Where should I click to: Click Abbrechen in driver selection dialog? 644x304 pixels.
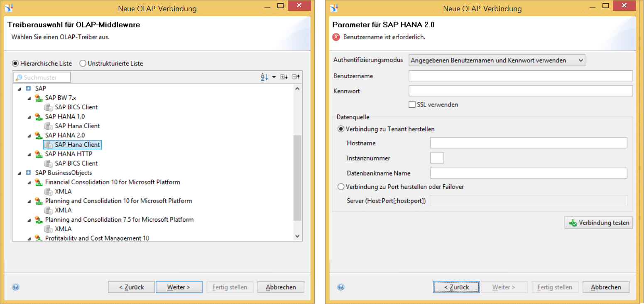(281, 287)
